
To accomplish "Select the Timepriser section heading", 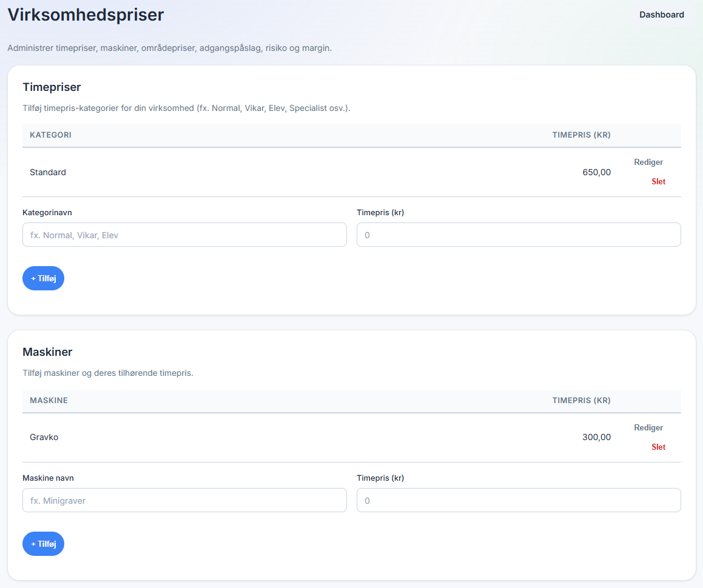I will coord(52,87).
